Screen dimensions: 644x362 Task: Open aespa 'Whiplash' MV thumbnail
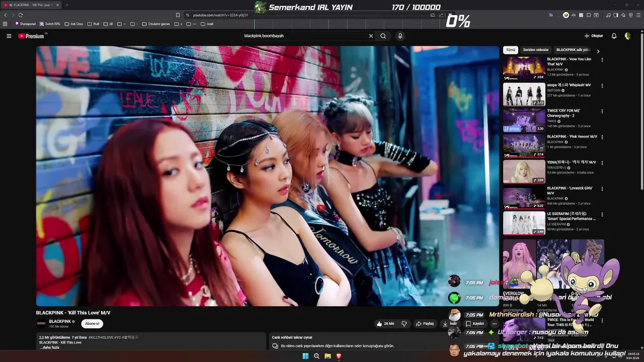tap(524, 94)
